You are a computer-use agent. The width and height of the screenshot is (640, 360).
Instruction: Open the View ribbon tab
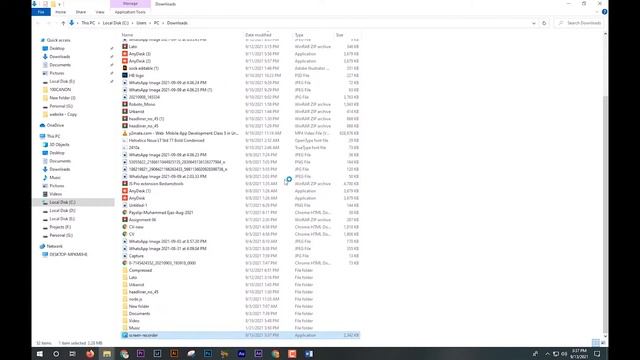[100, 12]
